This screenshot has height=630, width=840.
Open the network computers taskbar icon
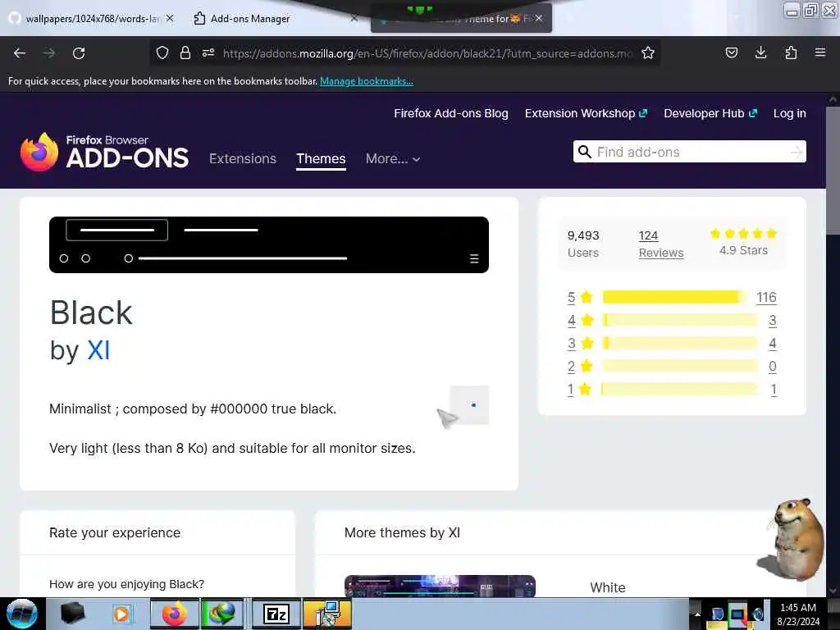pos(327,614)
